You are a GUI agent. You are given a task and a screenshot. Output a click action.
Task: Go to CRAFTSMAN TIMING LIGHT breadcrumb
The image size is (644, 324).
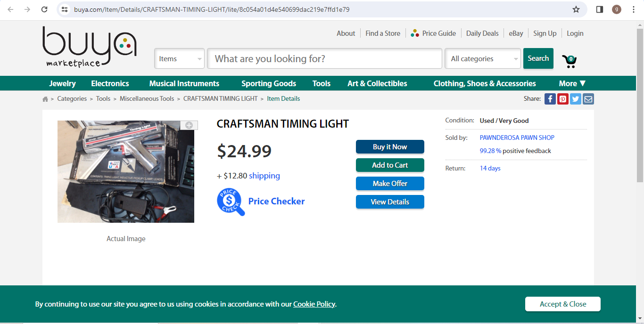click(x=221, y=99)
